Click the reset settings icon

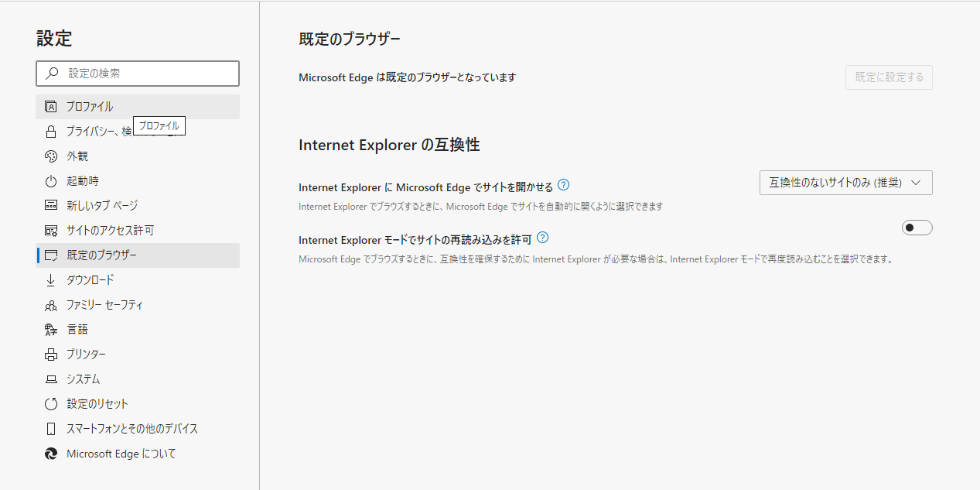coord(51,404)
